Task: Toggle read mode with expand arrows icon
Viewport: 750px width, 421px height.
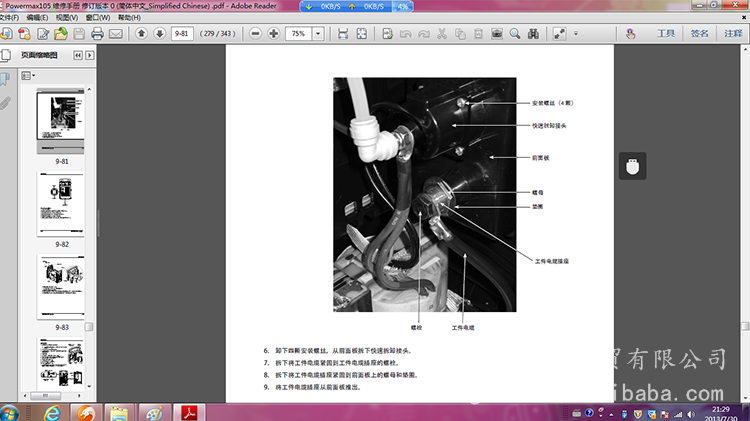Action: [x=559, y=34]
